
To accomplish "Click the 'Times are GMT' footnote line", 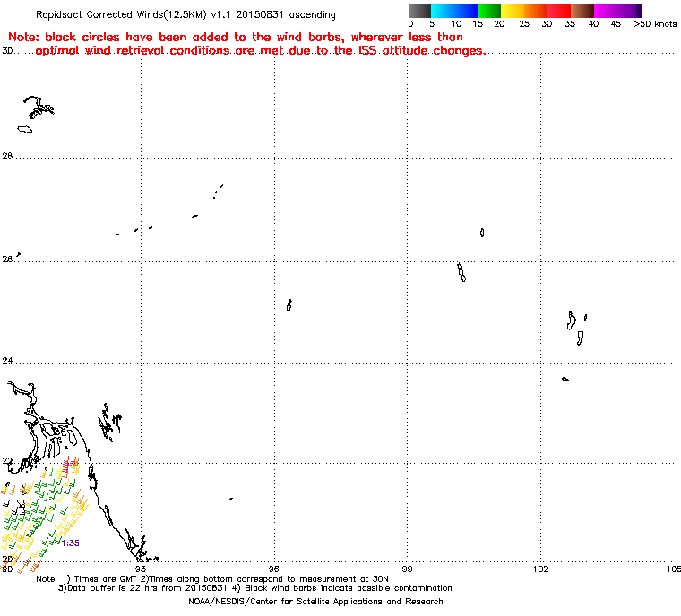I will click(212, 579).
